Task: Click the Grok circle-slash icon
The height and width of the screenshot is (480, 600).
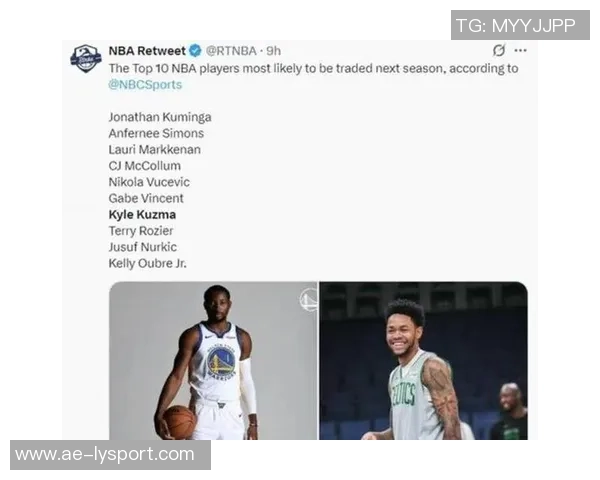Action: coord(499,50)
